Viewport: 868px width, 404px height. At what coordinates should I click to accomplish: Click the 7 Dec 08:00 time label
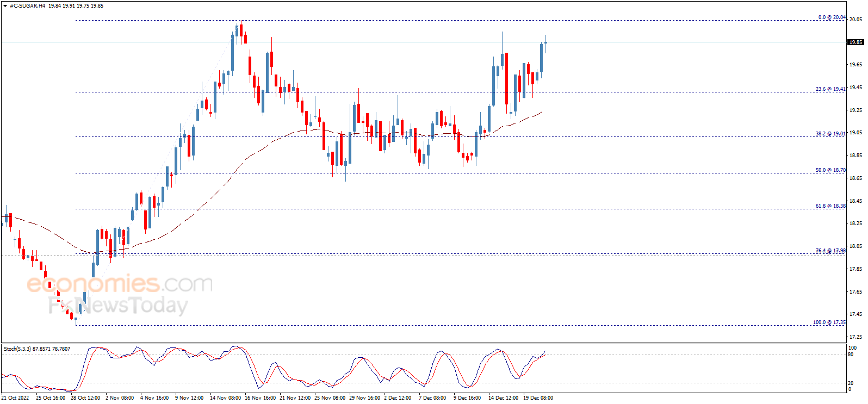tap(432, 398)
